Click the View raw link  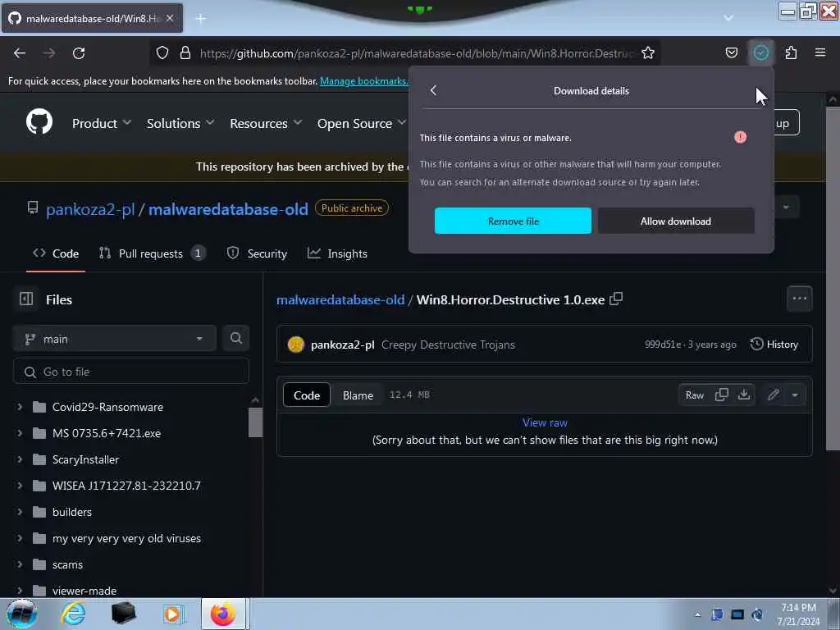tap(545, 422)
